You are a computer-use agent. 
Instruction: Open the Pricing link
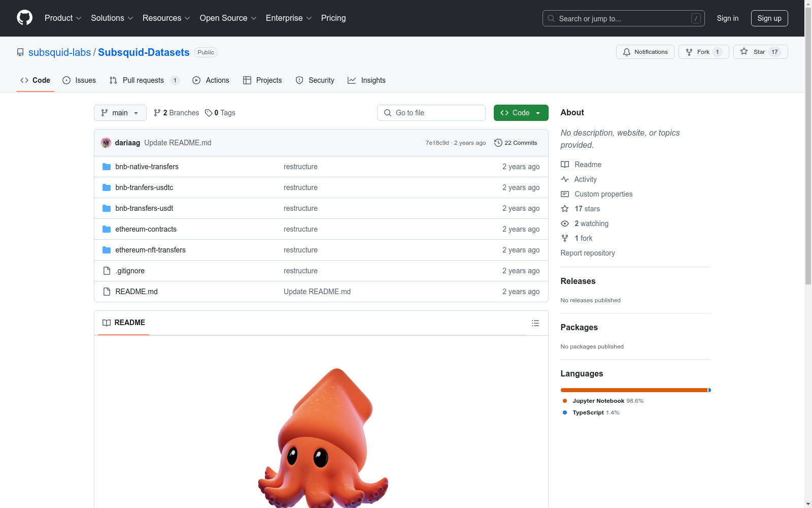click(x=333, y=18)
